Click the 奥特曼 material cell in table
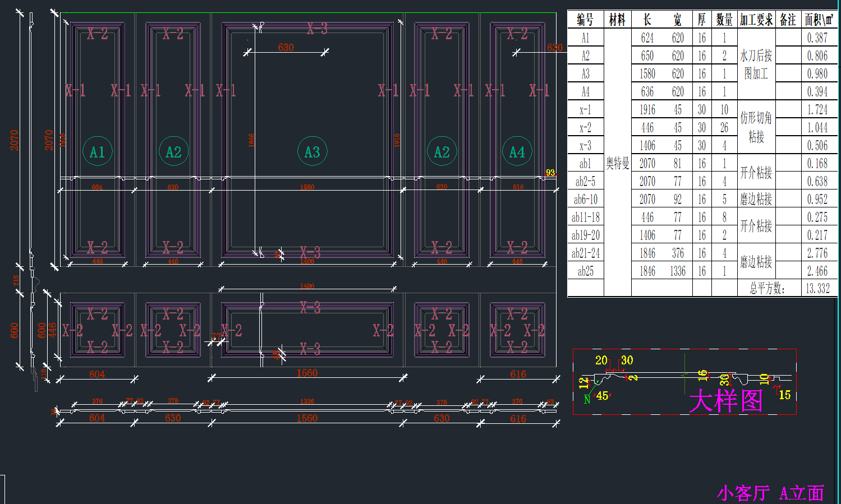 click(617, 164)
